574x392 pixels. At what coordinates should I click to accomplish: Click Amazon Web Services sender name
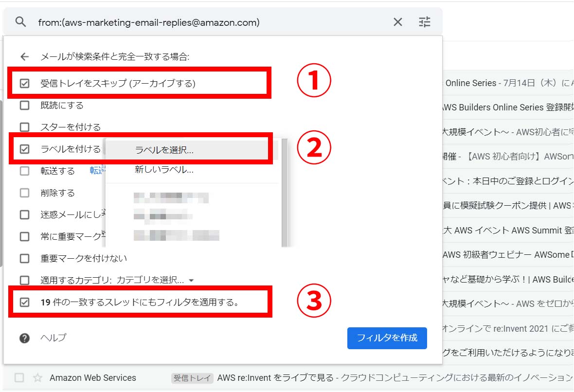point(93,378)
